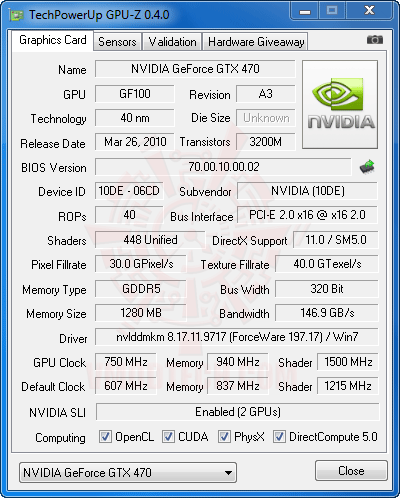
Task: Click the Texture Fillrate field 40.0 GTexel/s
Action: click(x=327, y=264)
